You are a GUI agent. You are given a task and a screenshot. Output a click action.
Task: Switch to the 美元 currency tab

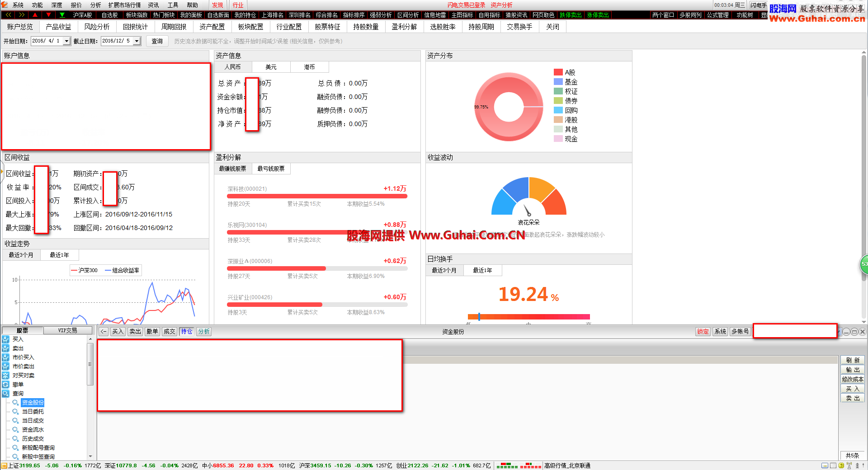point(271,67)
